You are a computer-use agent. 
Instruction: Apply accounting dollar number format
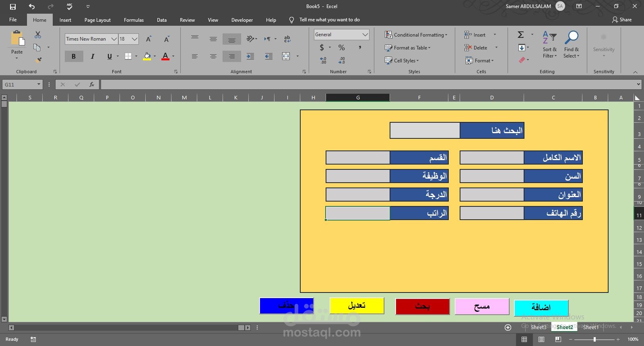tap(322, 47)
